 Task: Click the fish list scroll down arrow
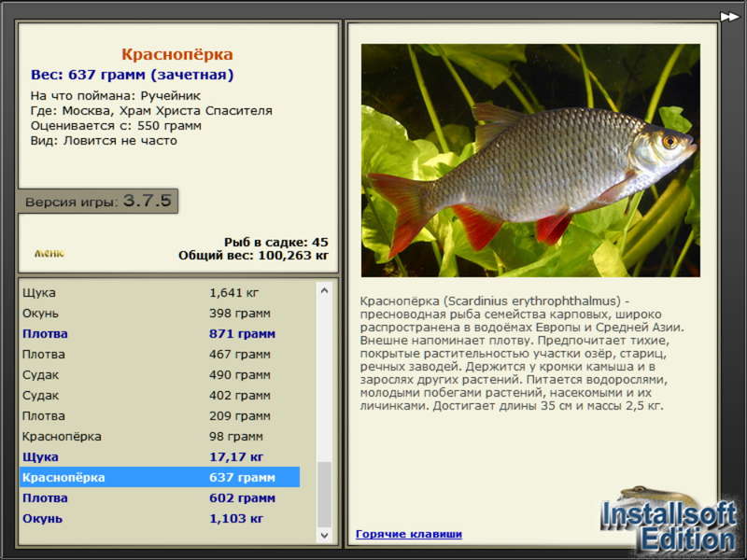(324, 535)
